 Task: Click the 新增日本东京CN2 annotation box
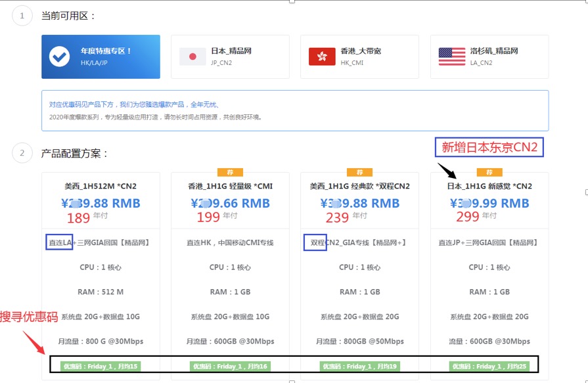tap(489, 148)
